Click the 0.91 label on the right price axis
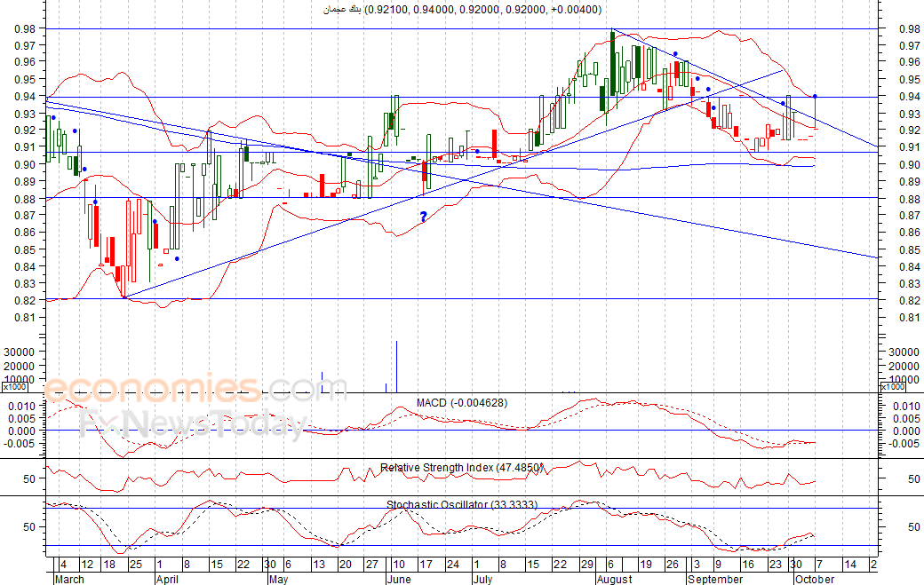This screenshot has height=585, width=924. click(x=909, y=147)
